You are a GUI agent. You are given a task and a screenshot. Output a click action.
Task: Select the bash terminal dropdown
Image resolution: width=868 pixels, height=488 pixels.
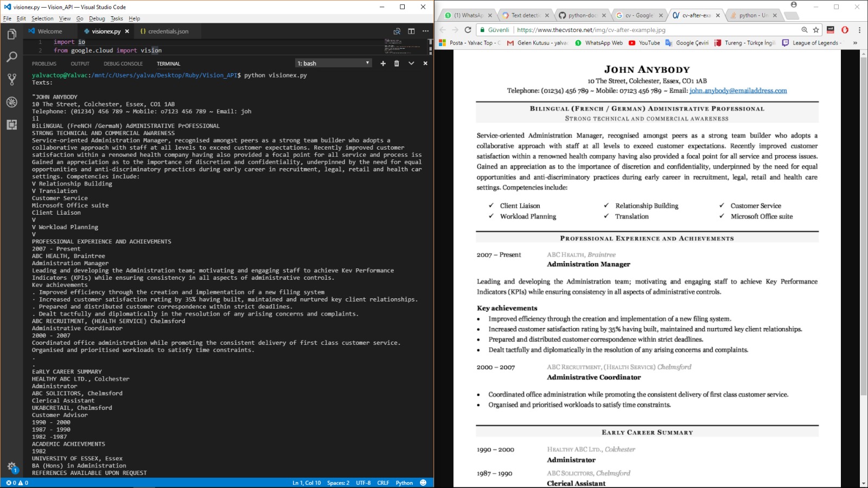(x=333, y=63)
